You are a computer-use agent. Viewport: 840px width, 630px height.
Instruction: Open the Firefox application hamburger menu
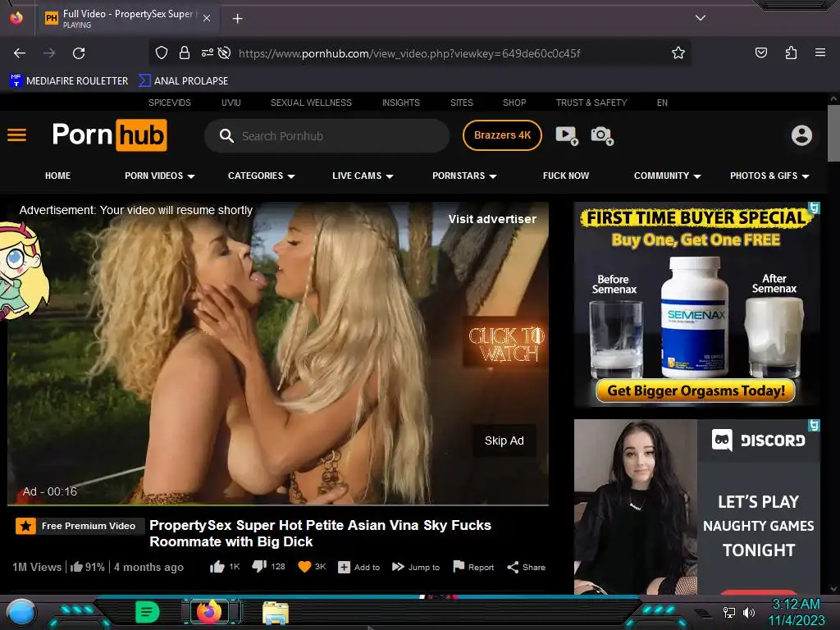coord(819,52)
